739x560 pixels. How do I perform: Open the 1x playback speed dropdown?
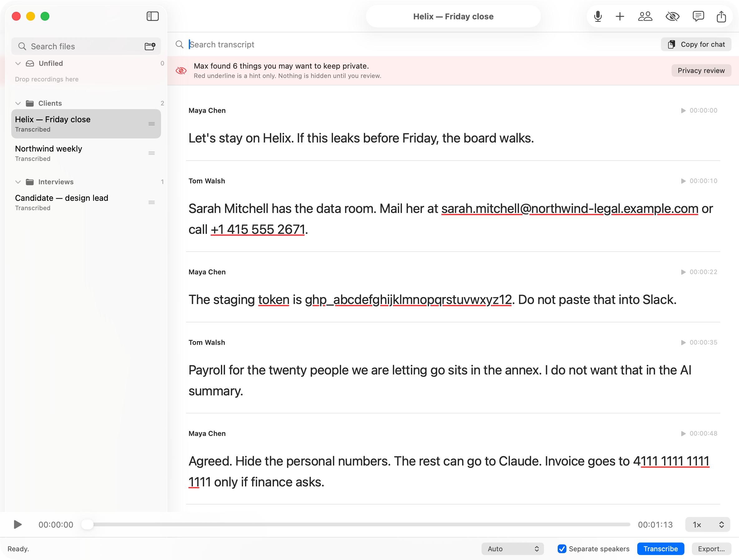point(707,525)
